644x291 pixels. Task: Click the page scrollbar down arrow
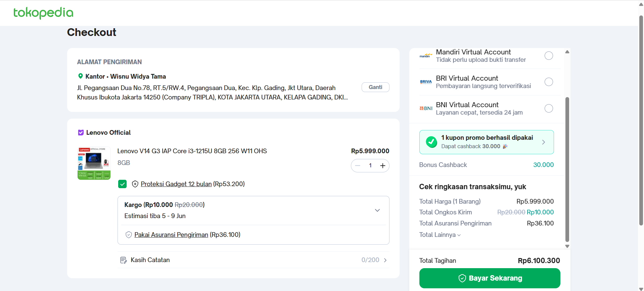[641, 289]
